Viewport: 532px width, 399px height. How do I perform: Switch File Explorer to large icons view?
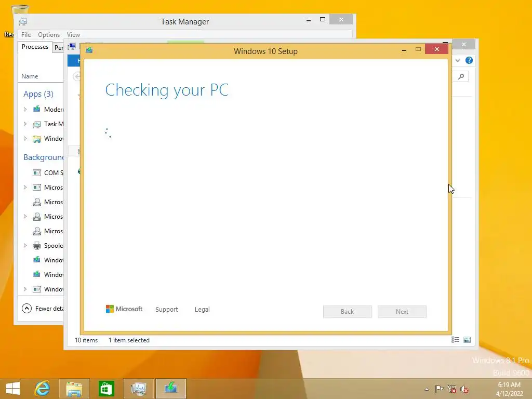pos(467,340)
